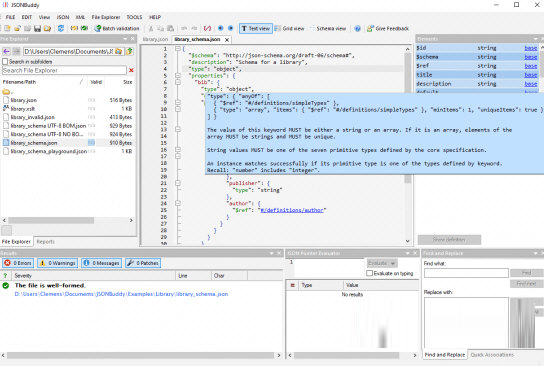Click the Show definition button
The height and width of the screenshot is (366, 544).
pyautogui.click(x=449, y=240)
